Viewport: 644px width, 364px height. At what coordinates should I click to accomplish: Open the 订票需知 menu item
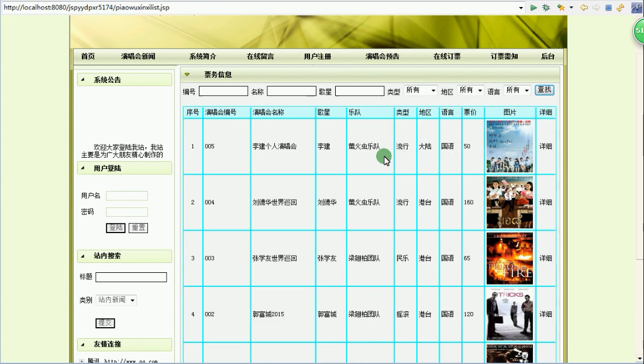504,57
